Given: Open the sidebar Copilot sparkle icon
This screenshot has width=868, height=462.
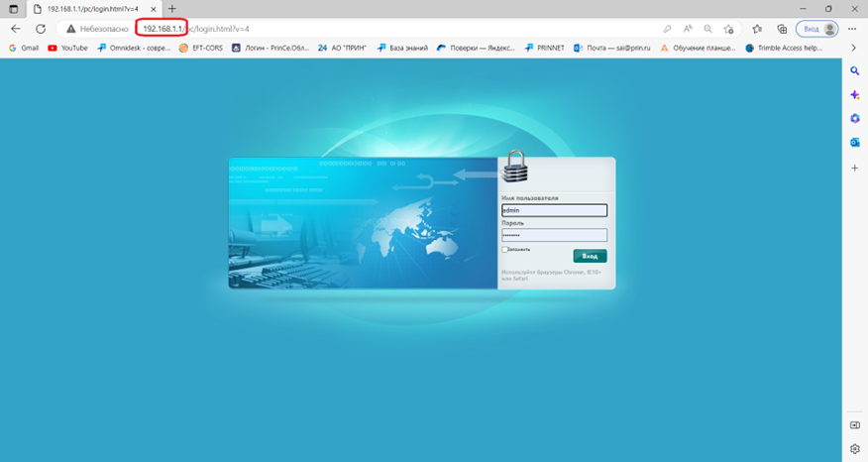Looking at the screenshot, I should 855,95.
